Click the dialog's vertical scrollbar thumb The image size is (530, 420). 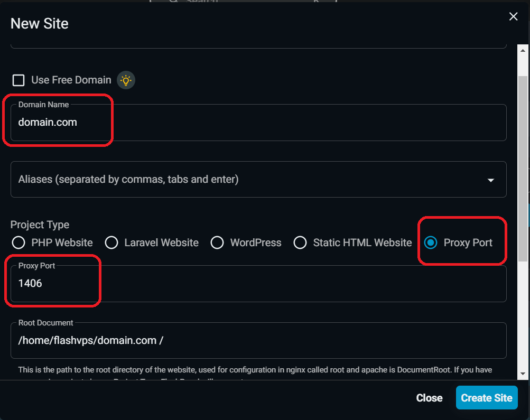coord(523,148)
